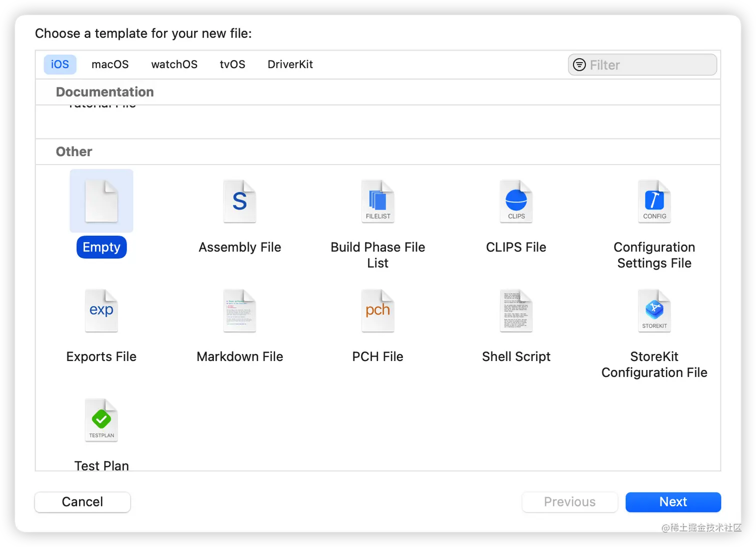Choose the Configuration Settings File icon
The height and width of the screenshot is (547, 756).
(654, 201)
